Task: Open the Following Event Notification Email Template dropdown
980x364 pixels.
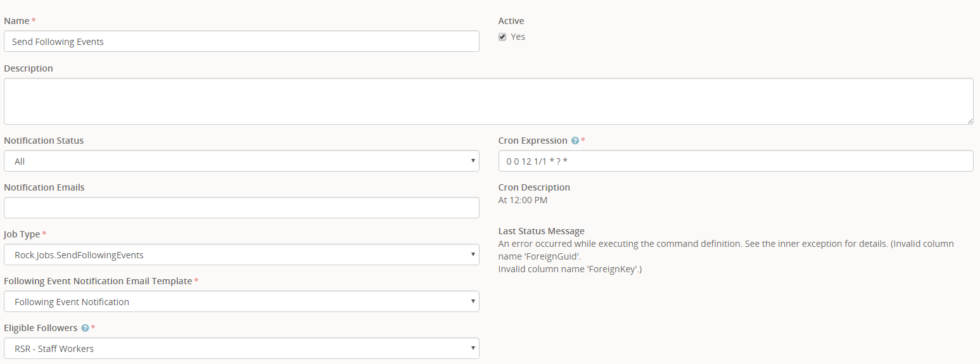Action: (241, 301)
